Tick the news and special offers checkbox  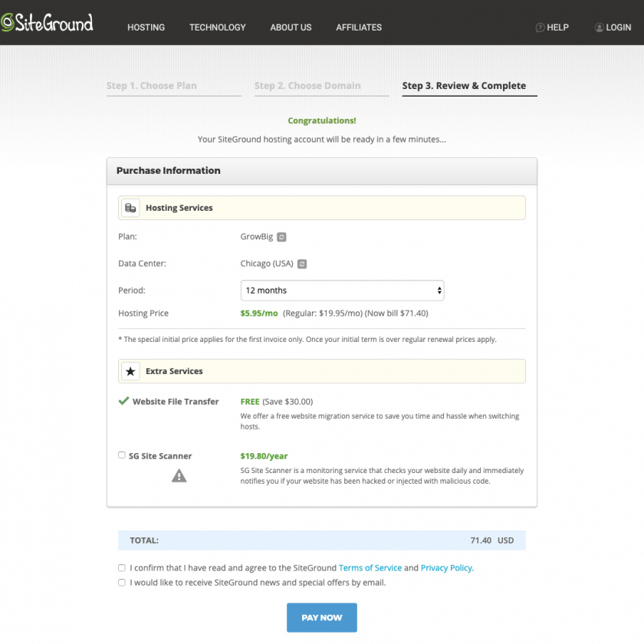(x=122, y=583)
